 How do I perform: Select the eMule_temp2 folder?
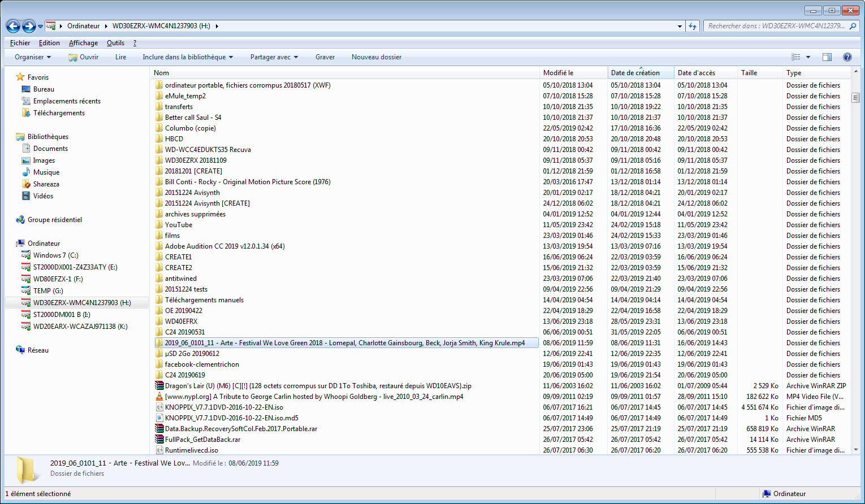point(185,96)
